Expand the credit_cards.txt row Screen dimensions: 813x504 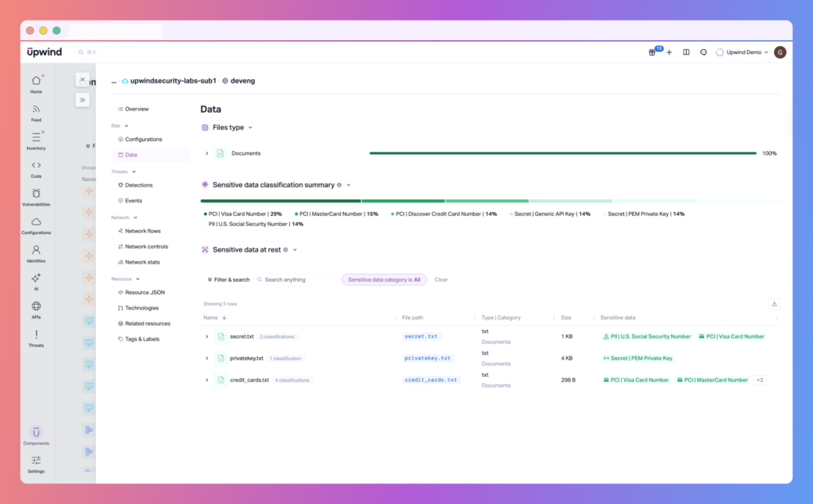point(207,380)
